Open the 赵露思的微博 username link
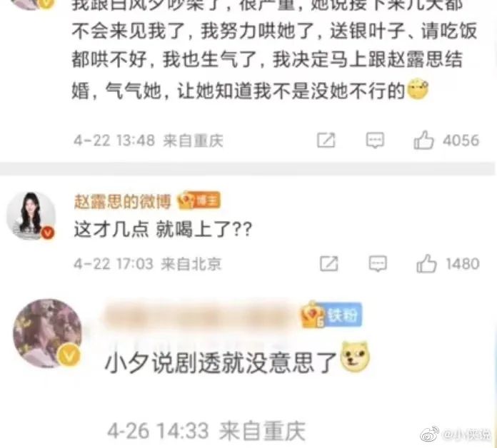 tap(122, 201)
